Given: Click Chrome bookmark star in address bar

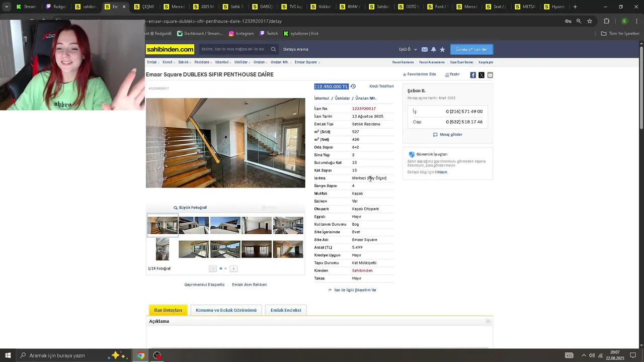Looking at the screenshot, I should pos(590,21).
